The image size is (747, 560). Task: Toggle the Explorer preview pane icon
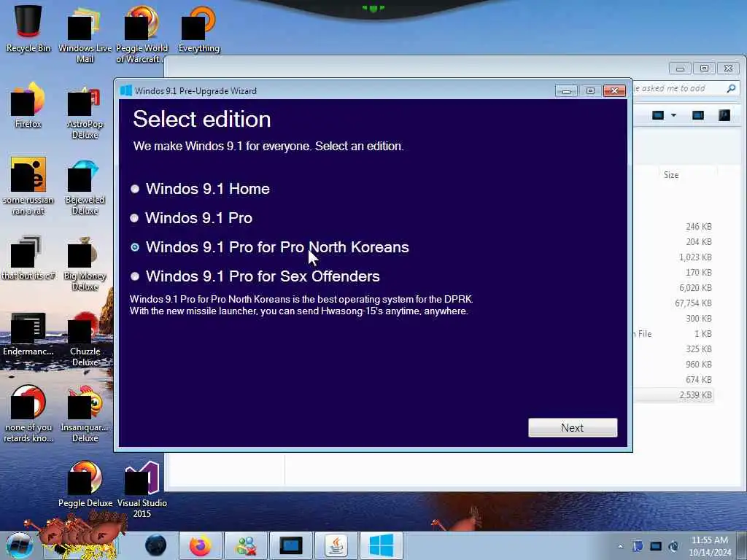(x=698, y=115)
